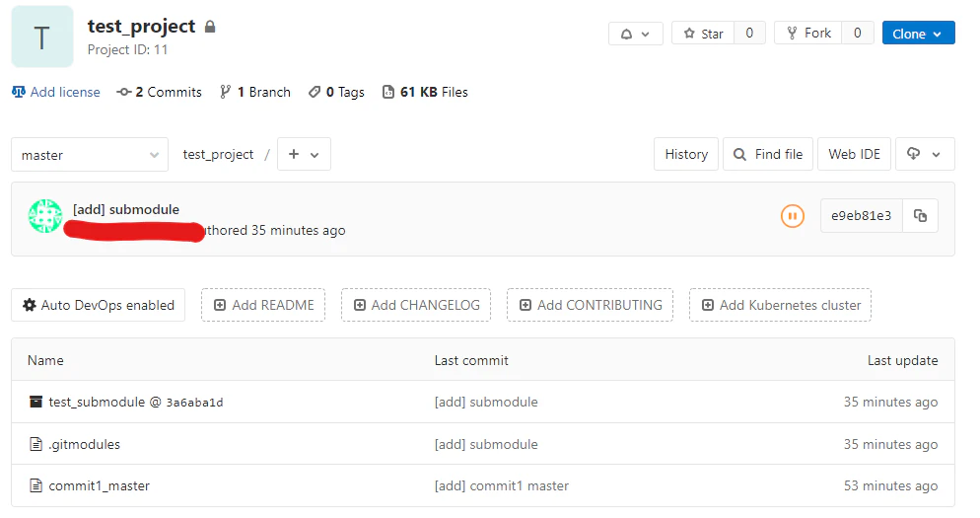Click the branch icon beside 1 Branch
The image size is (980, 518).
pyautogui.click(x=225, y=92)
